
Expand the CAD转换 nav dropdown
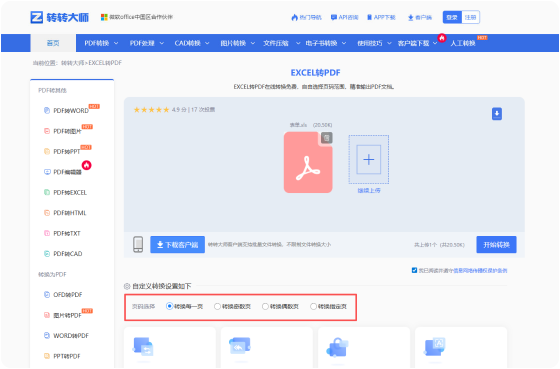192,43
